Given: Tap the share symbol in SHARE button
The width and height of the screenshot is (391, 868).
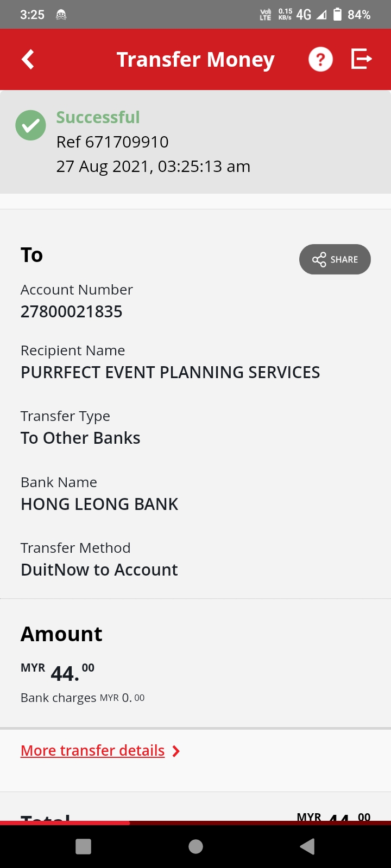Looking at the screenshot, I should click(x=319, y=259).
